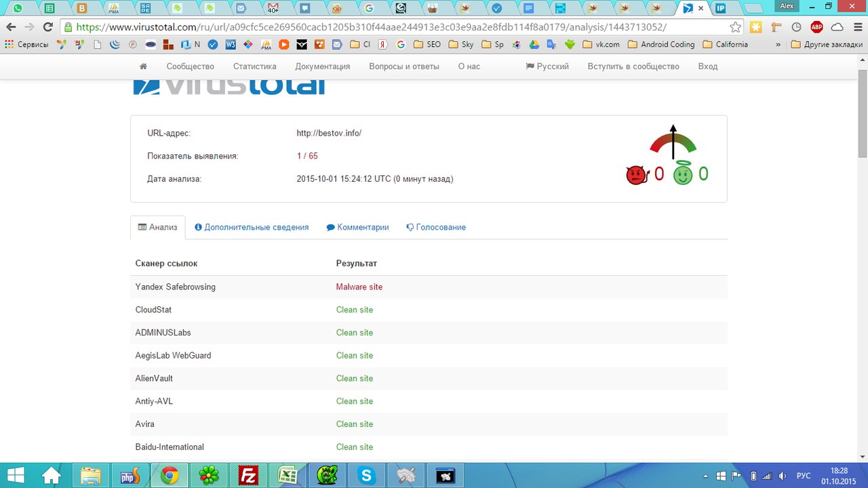Open the Gmail tab showing 40+
This screenshot has width=868, height=488.
pyautogui.click(x=273, y=9)
